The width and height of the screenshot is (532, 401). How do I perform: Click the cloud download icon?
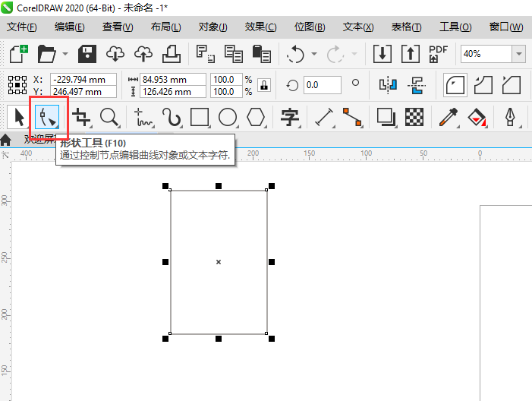click(x=115, y=54)
